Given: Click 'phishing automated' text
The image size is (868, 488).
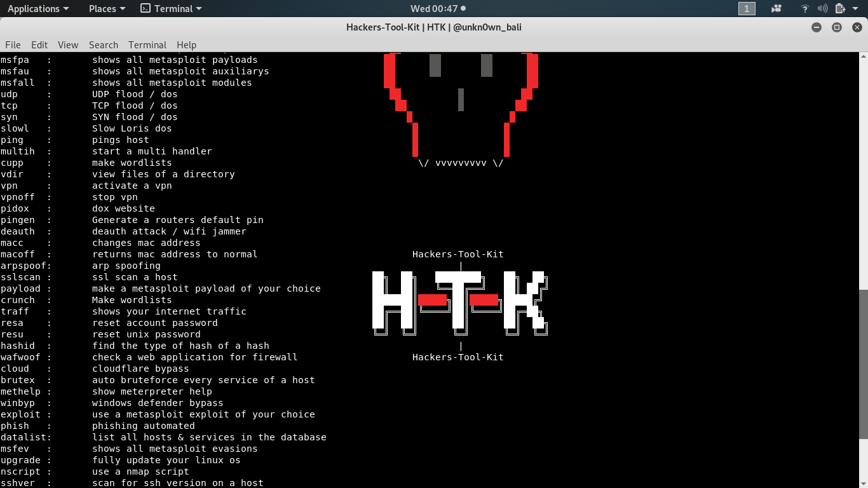Looking at the screenshot, I should click(x=144, y=426).
